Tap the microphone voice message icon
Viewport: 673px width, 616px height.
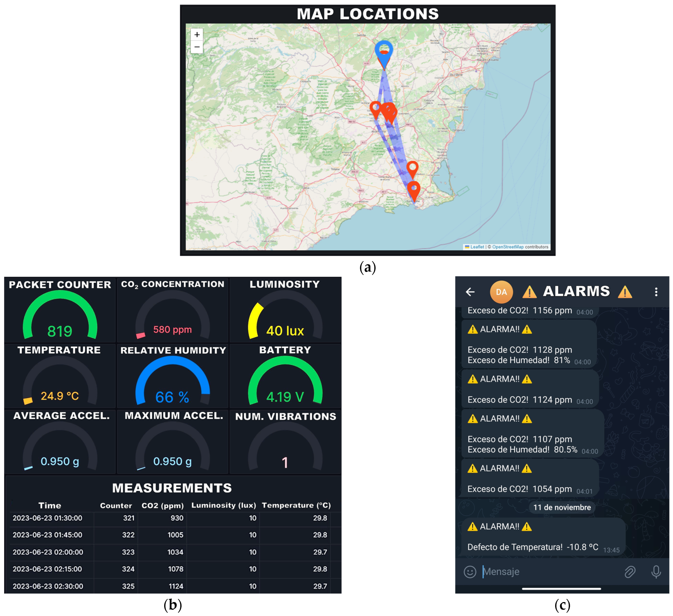656,572
